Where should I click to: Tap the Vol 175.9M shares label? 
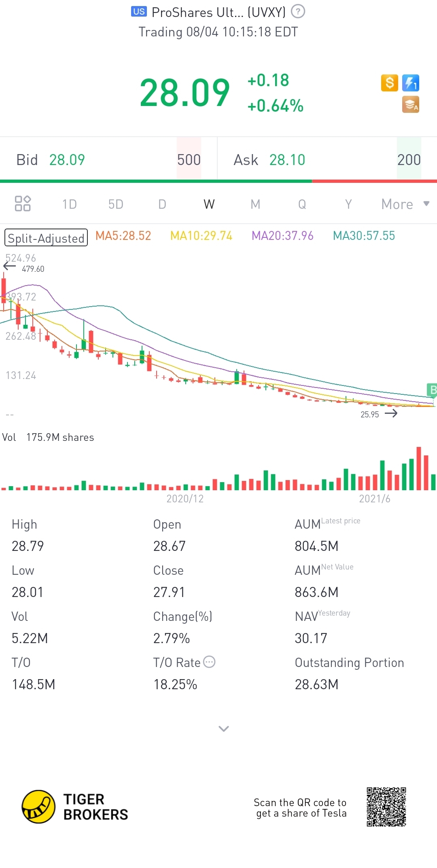click(x=48, y=437)
